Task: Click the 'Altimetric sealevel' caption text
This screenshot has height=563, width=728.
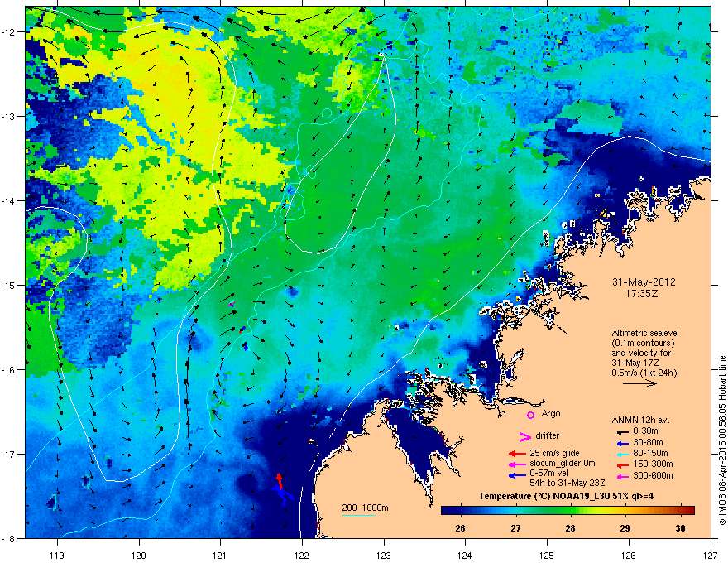Action: tap(645, 334)
